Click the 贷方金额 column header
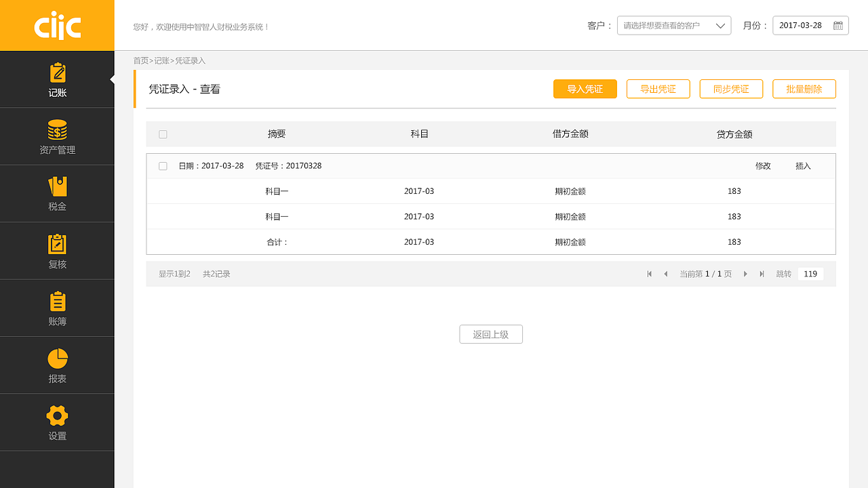Viewport: 868px width, 488px height. pos(734,134)
